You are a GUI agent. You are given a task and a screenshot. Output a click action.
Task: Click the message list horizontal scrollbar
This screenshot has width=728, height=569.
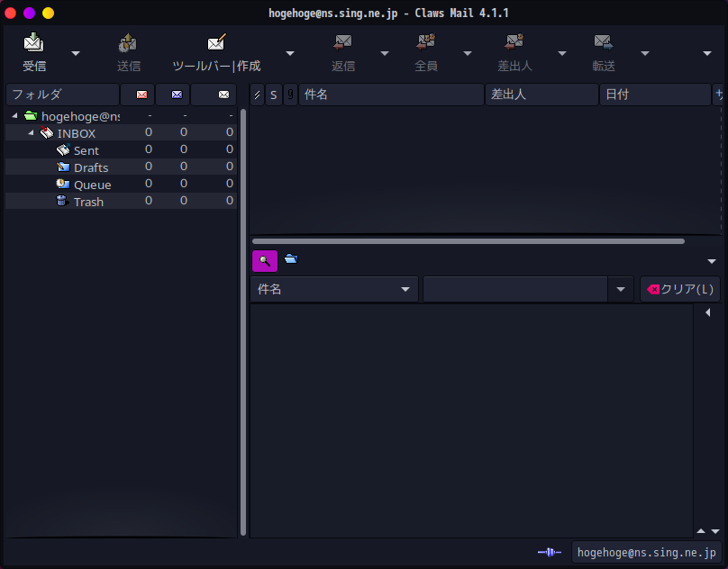point(469,241)
